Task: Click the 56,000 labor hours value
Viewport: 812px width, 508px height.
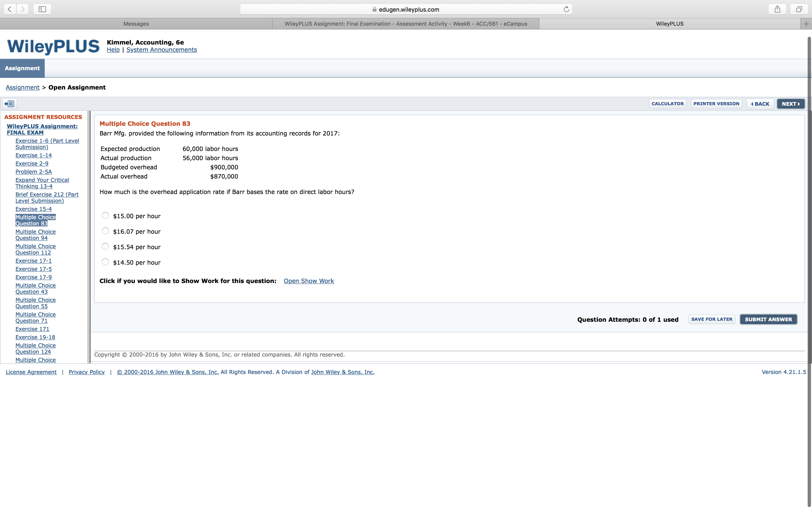Action: point(210,158)
